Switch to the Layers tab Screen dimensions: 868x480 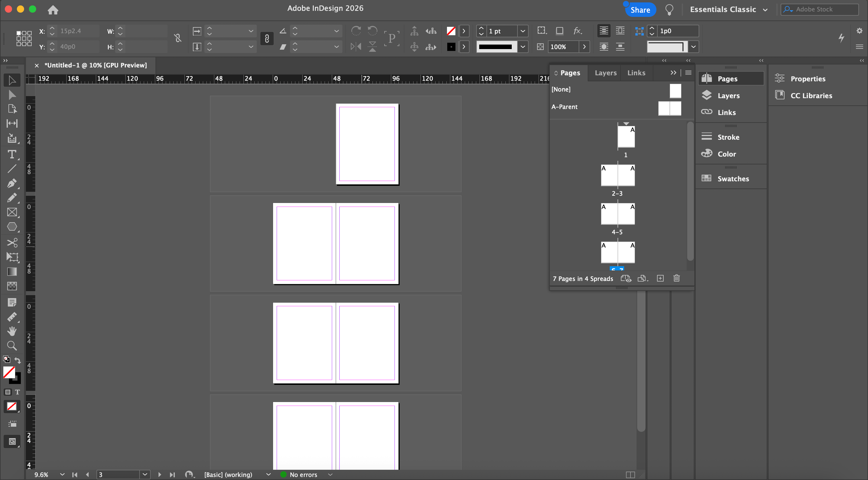605,73
